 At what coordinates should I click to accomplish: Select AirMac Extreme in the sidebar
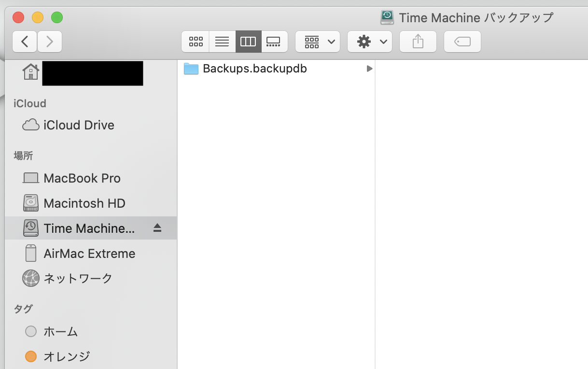pos(91,254)
